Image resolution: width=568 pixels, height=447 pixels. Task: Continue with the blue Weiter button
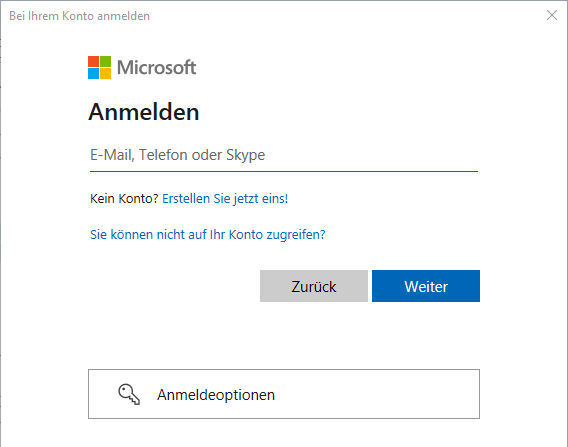point(426,286)
